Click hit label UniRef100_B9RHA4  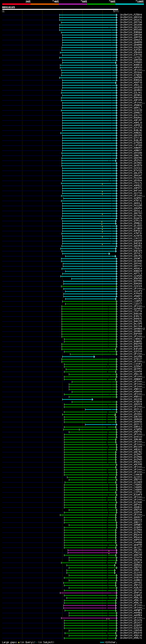click(x=131, y=32)
